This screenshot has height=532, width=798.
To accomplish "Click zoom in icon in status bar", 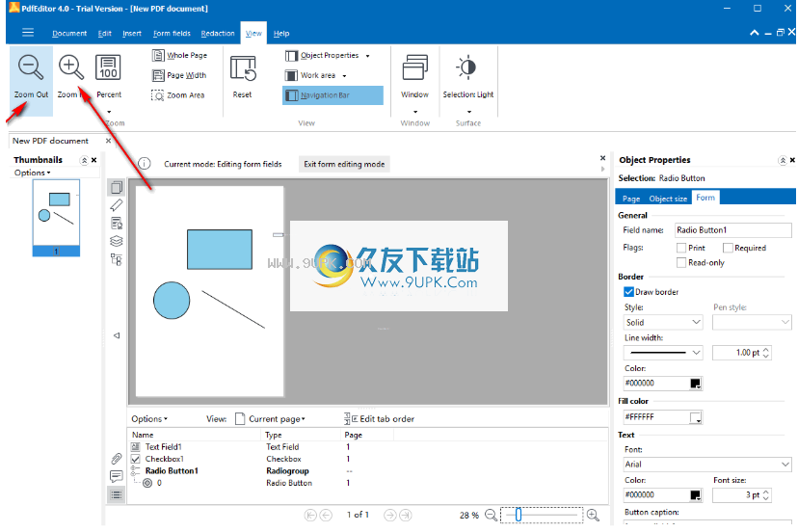I will point(593,516).
